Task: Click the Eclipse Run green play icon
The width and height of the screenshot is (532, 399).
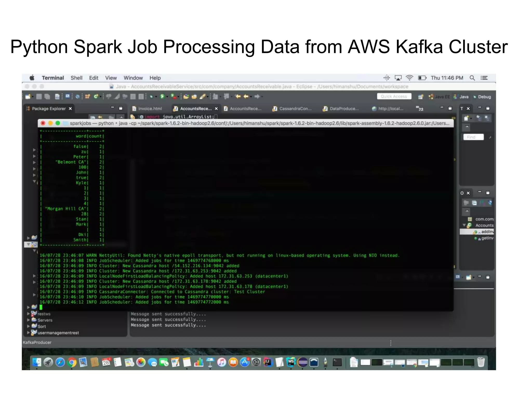Action: click(x=162, y=97)
